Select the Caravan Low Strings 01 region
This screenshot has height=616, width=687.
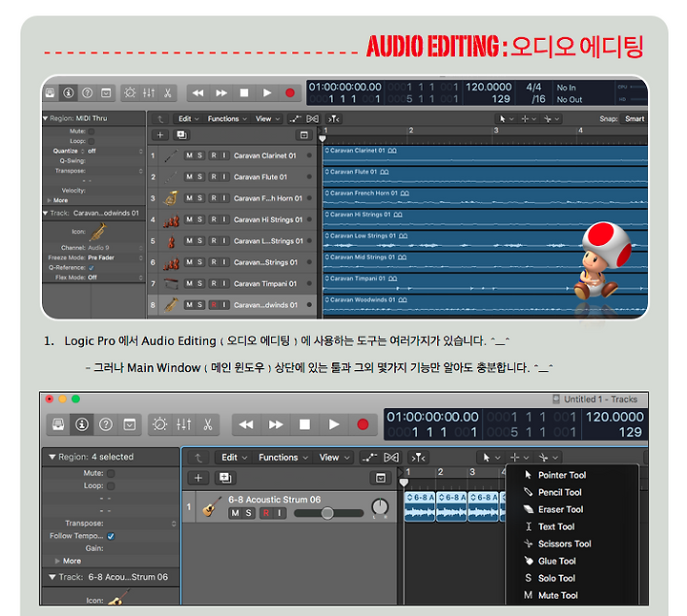(x=485, y=241)
